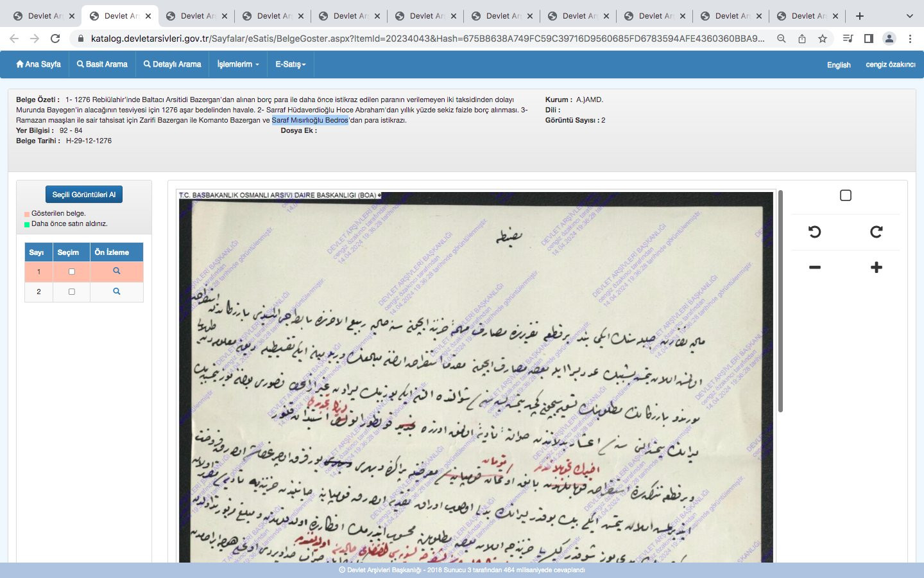
Task: Go to Ana Sayfa home menu
Action: pos(38,64)
